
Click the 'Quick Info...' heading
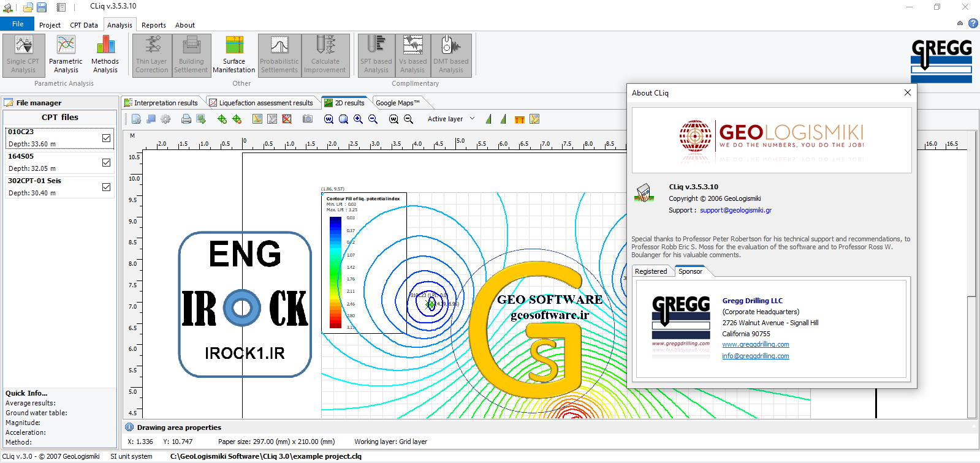[x=26, y=393]
